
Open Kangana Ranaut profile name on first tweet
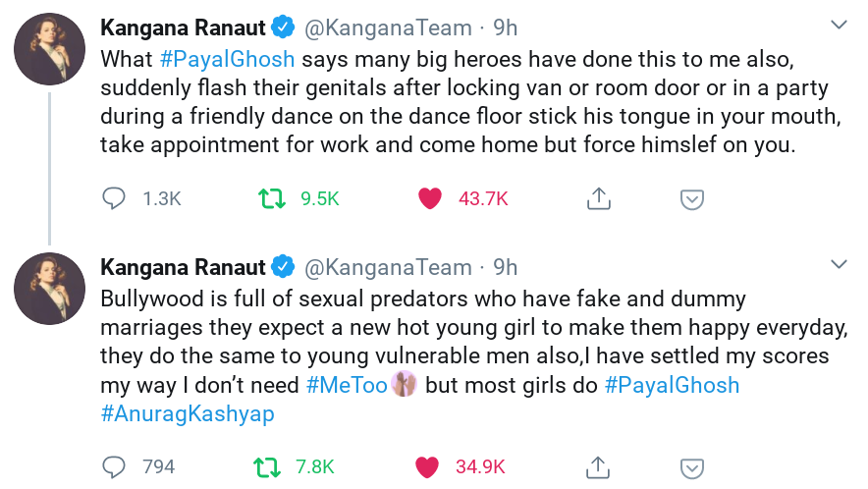coord(183,25)
